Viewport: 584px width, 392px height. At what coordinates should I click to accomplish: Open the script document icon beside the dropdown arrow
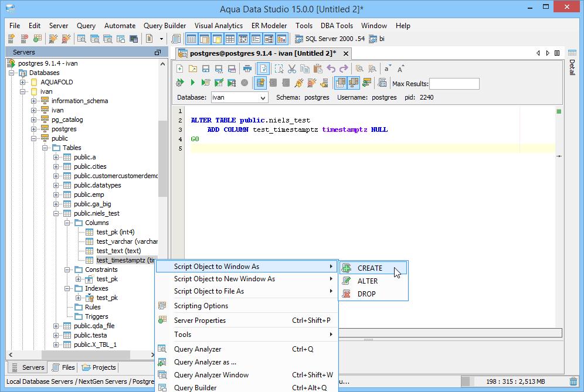pyautogui.click(x=150, y=38)
